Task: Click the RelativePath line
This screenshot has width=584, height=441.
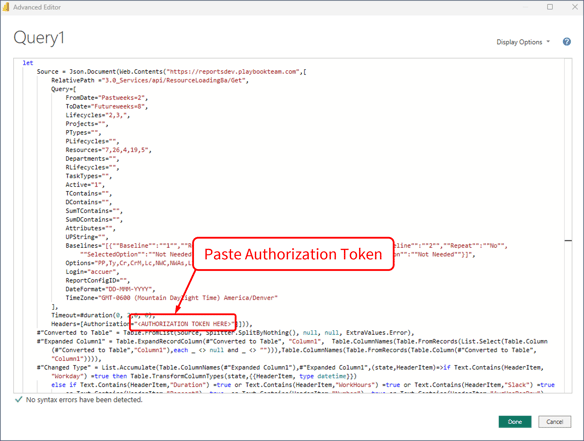Action: tap(150, 80)
